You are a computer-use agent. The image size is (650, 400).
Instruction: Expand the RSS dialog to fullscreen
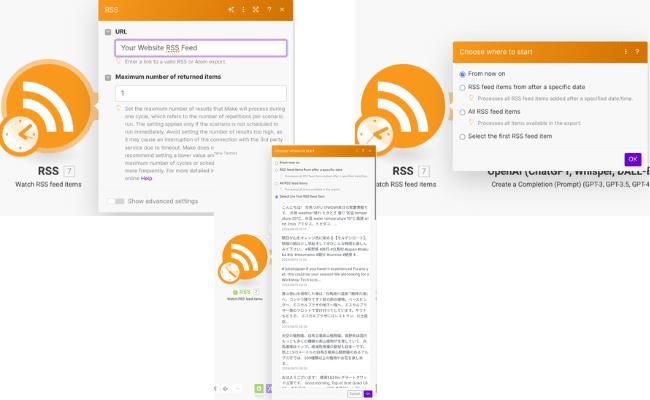[x=256, y=10]
